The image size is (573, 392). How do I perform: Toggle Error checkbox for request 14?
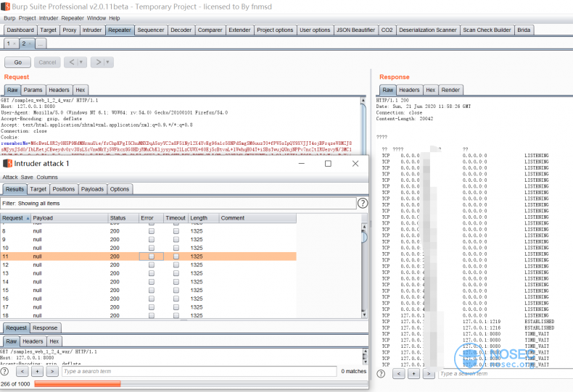152,282
